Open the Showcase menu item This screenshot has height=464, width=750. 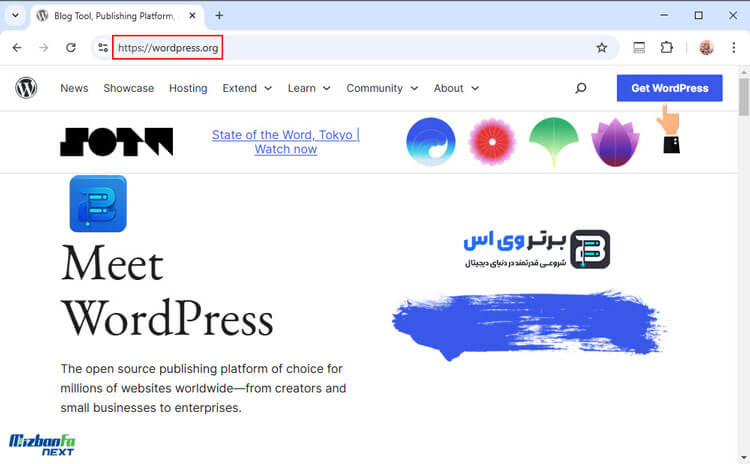129,88
